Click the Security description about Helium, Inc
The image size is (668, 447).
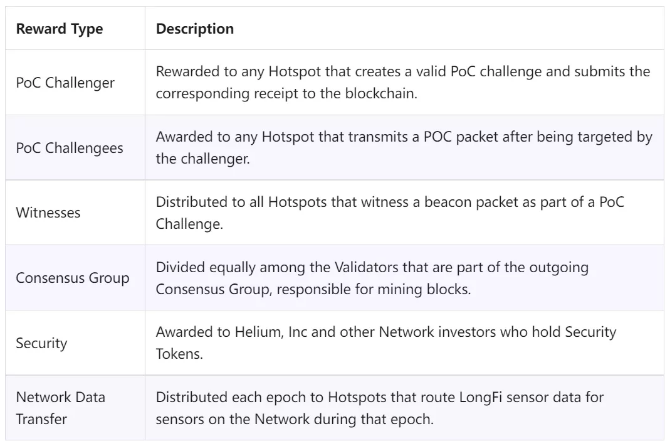pyautogui.click(x=386, y=343)
